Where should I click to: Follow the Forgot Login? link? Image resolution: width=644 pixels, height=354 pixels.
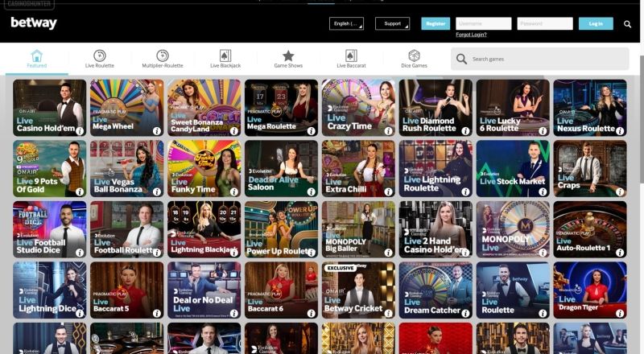coord(471,35)
